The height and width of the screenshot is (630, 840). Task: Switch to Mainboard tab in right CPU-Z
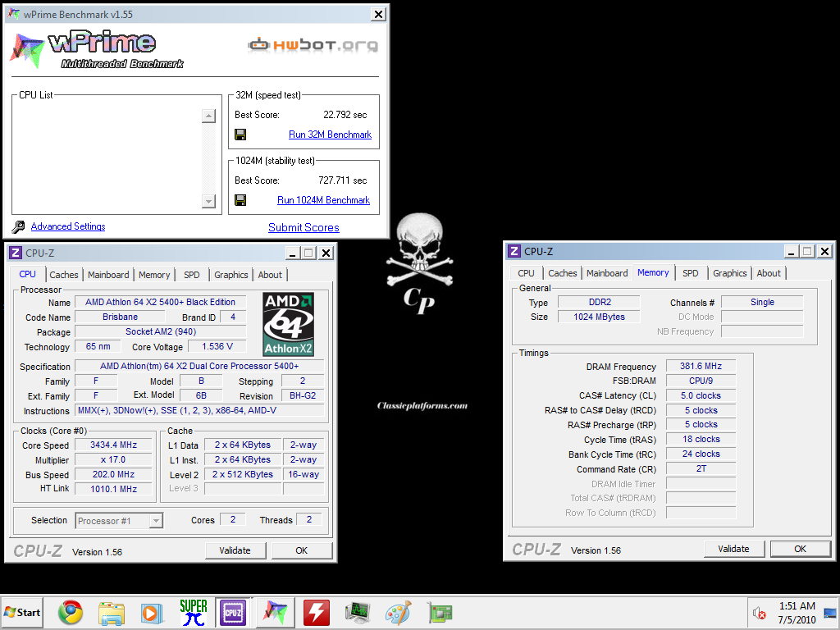coord(607,273)
